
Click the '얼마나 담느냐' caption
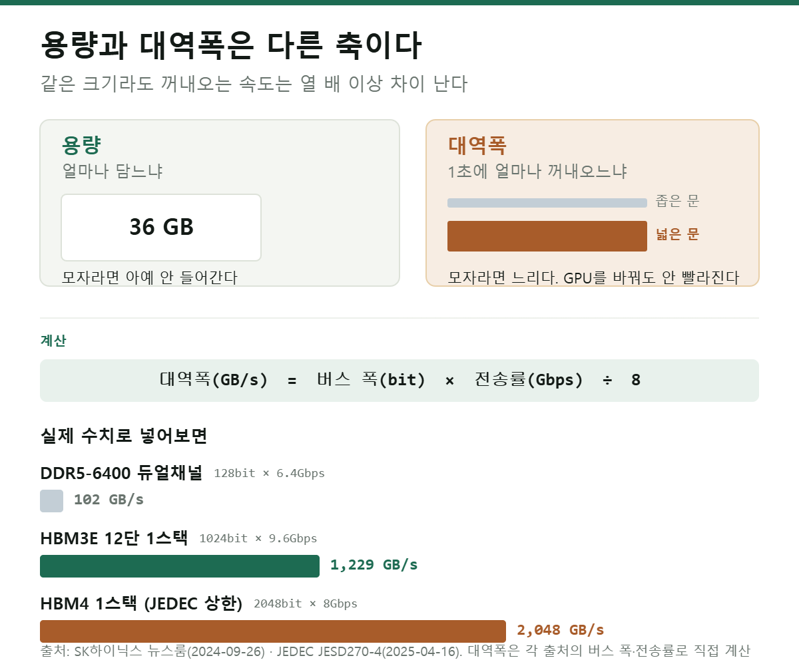tap(113, 171)
